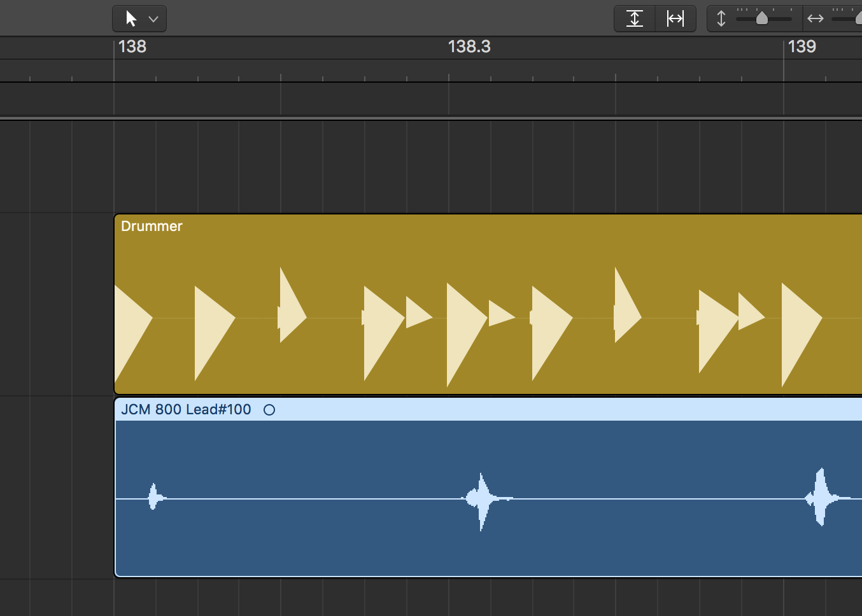The image size is (862, 616).
Task: Click bar 139 label in the ruler
Action: coord(802,46)
